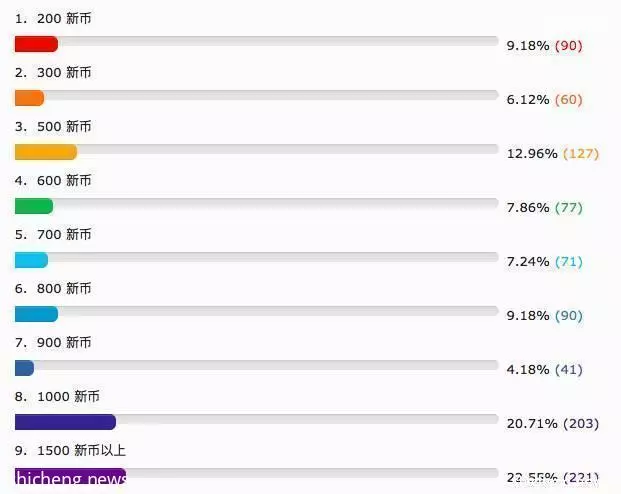Select option label 8. 1000 新币

(x=57, y=396)
